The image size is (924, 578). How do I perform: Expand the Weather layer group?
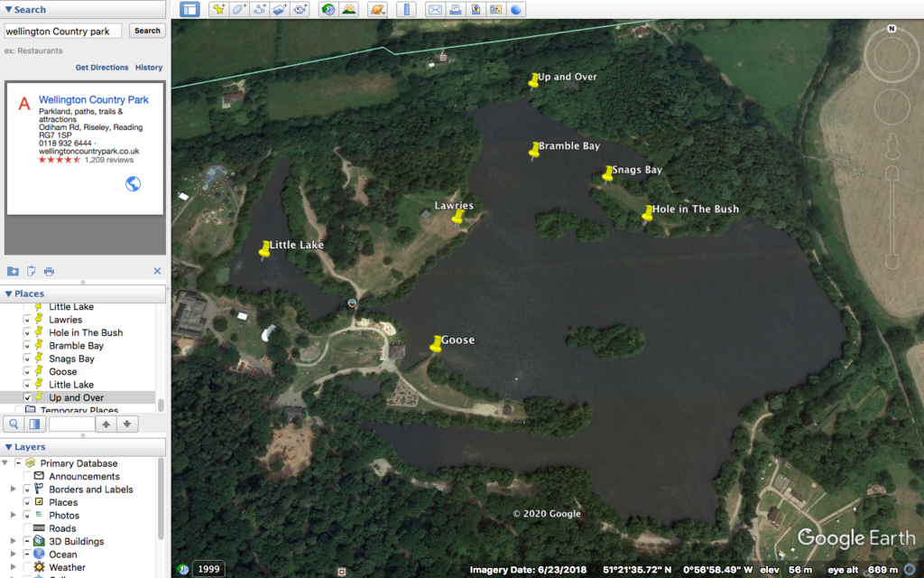(13, 567)
